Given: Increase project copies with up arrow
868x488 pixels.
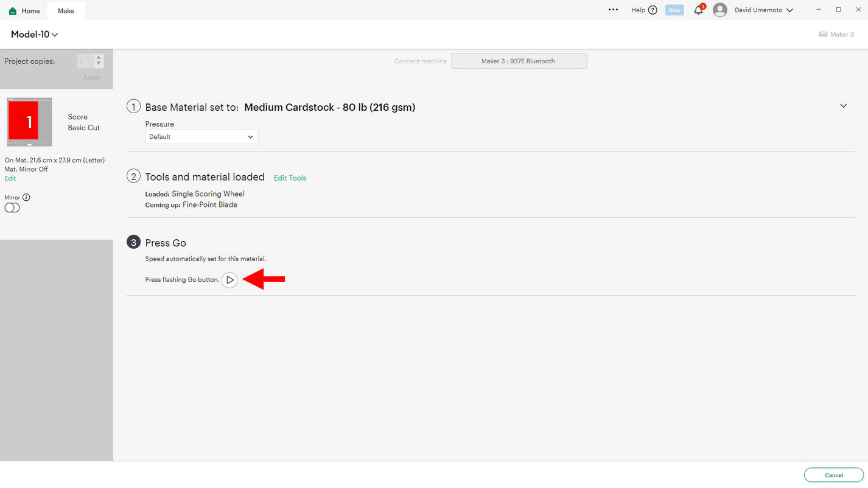Looking at the screenshot, I should point(99,58).
